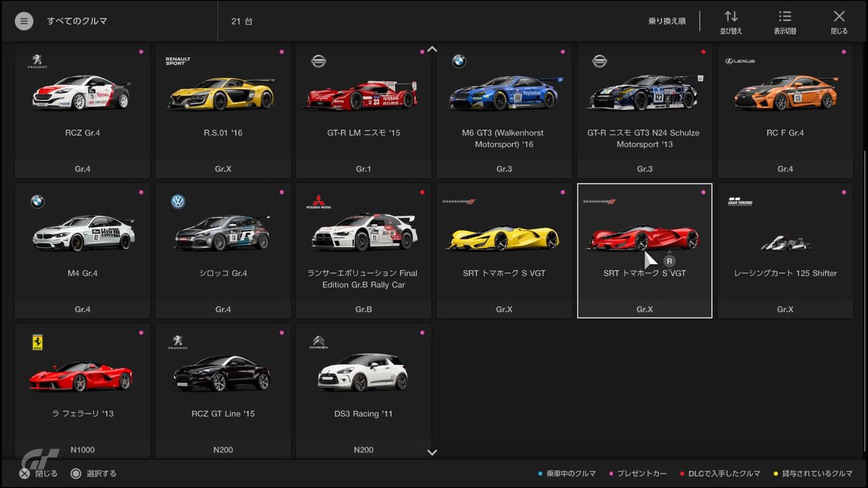This screenshot has width=868, height=488.
Task: Click the Renault Sport logo on R.S.01 '16
Action: (x=178, y=61)
